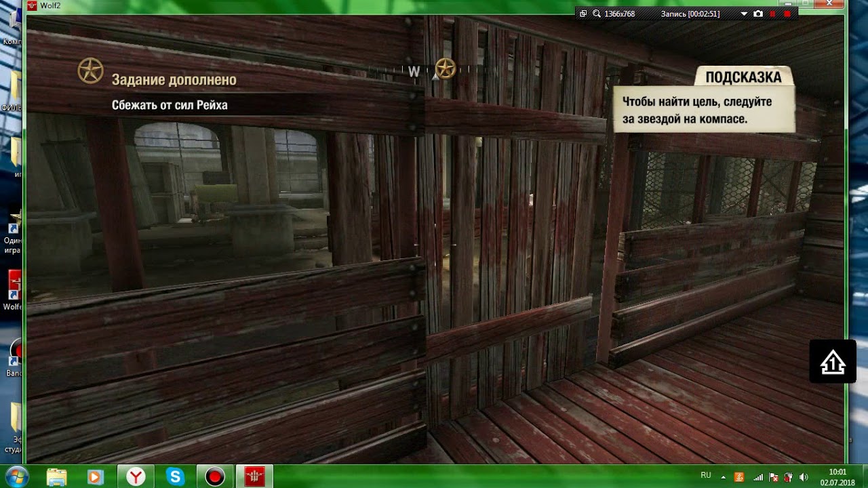The width and height of the screenshot is (868, 488).
Task: Click the Wolf2 title bar icon
Action: point(31,6)
